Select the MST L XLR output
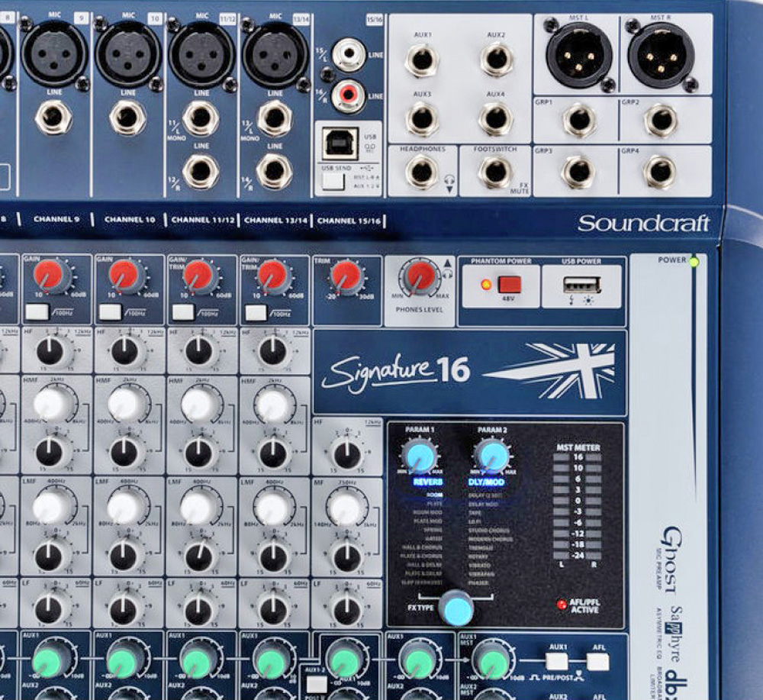The image size is (763, 700). (x=578, y=55)
